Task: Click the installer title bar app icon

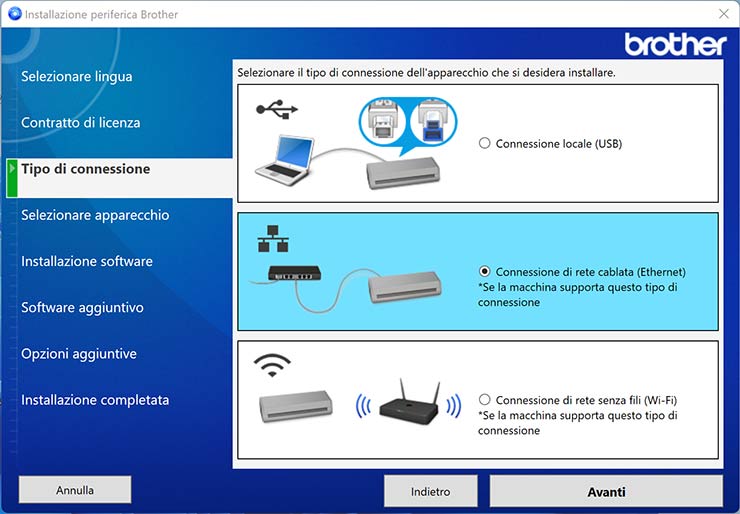Action: [14, 14]
